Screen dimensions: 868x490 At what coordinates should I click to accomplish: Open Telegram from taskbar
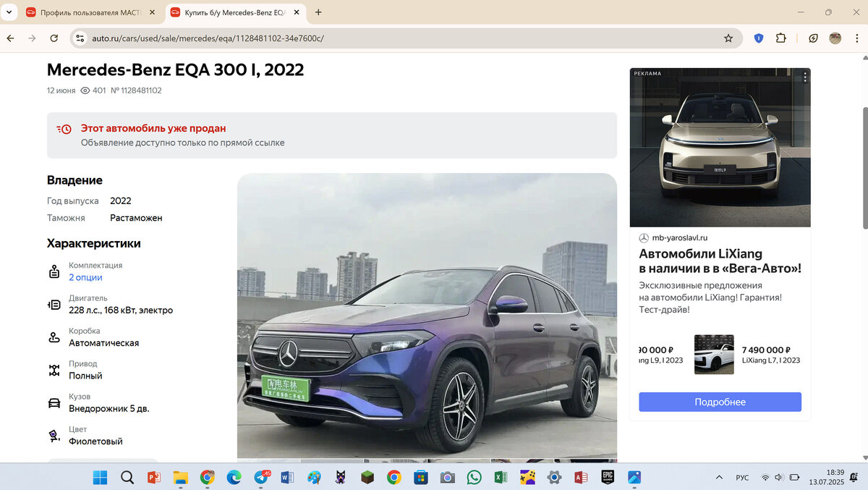click(x=260, y=477)
